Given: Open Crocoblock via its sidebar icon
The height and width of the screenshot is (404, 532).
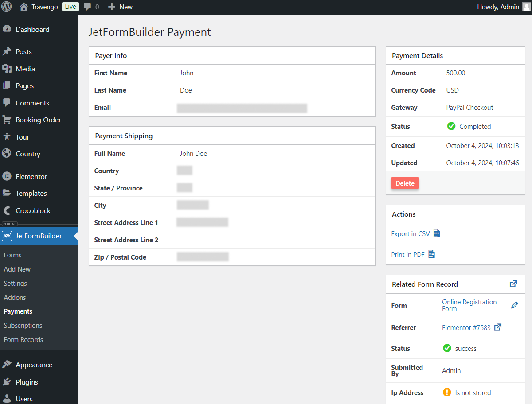Looking at the screenshot, I should tap(6, 210).
